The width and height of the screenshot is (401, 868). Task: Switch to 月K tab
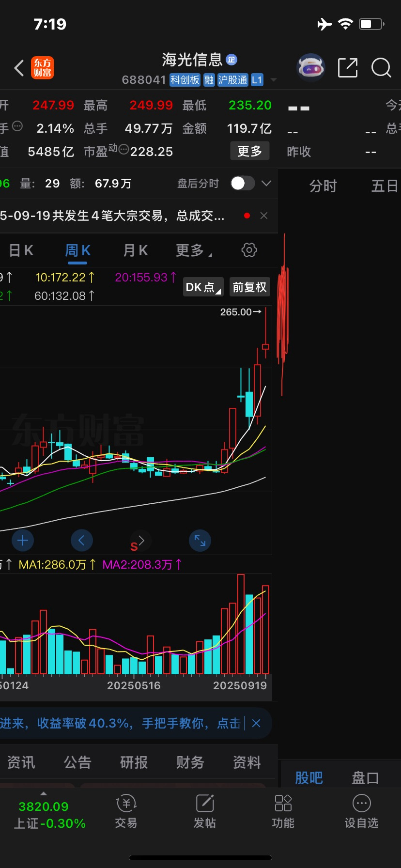point(136,250)
